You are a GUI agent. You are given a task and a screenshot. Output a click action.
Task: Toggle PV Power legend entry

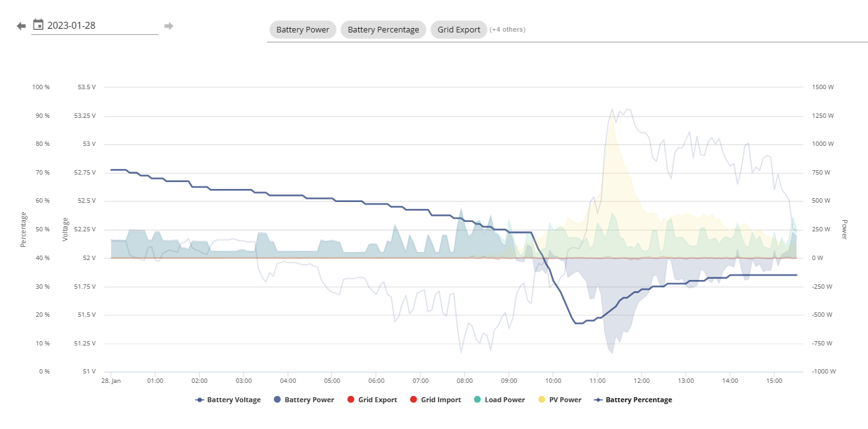[x=559, y=400]
